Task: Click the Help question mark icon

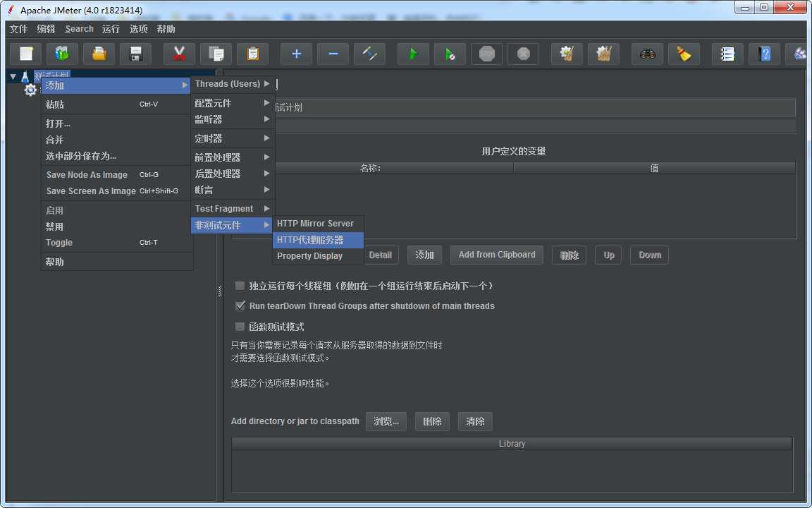Action: click(764, 54)
